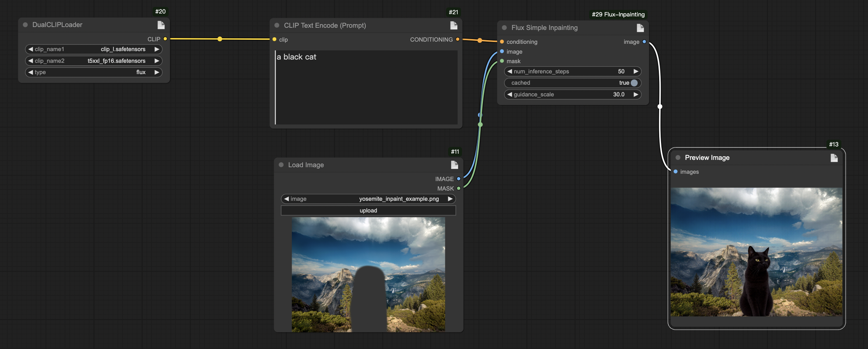
Task: Click the 'a black cat' prompt text field
Action: pos(366,88)
